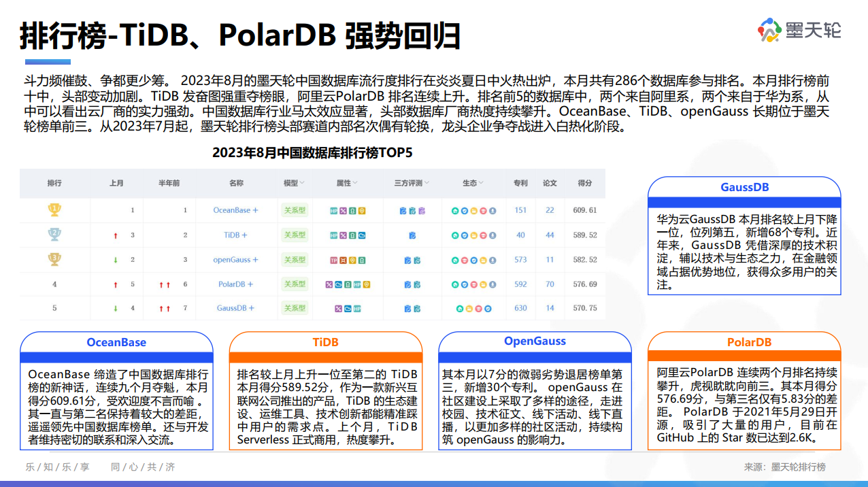Select the orange PolarDB card heading
The image size is (868, 487).
[749, 342]
